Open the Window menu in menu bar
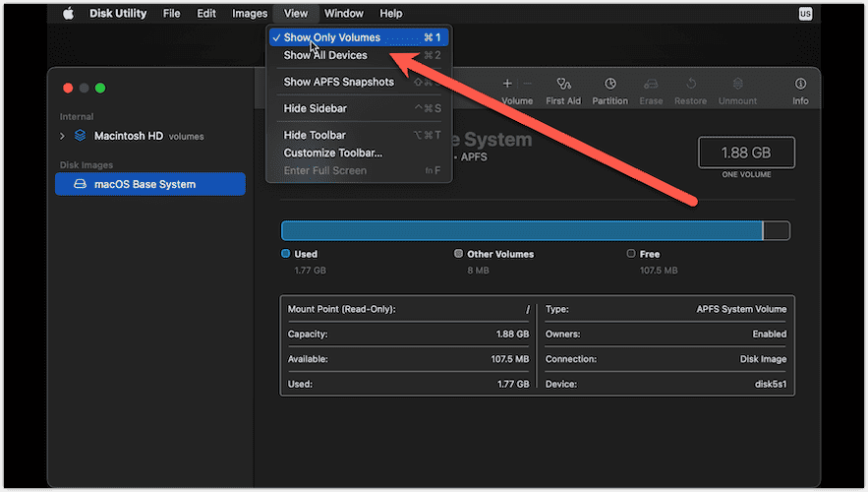Image resolution: width=868 pixels, height=492 pixels. (343, 14)
